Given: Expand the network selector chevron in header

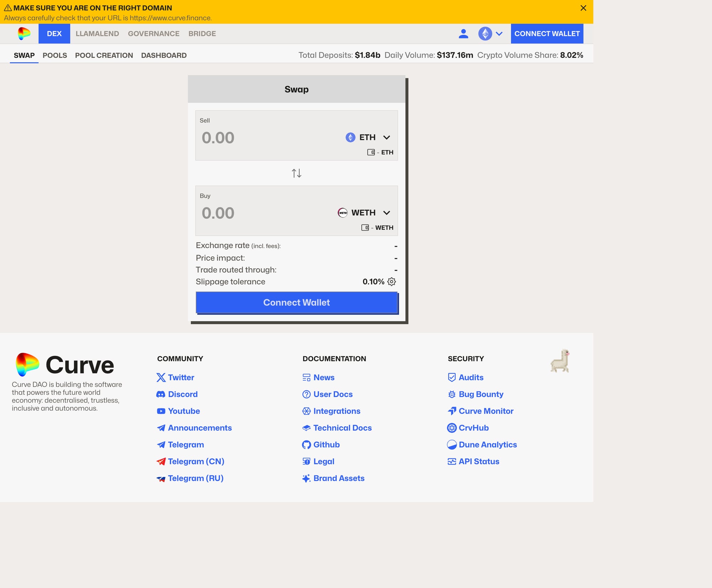Looking at the screenshot, I should click(499, 34).
